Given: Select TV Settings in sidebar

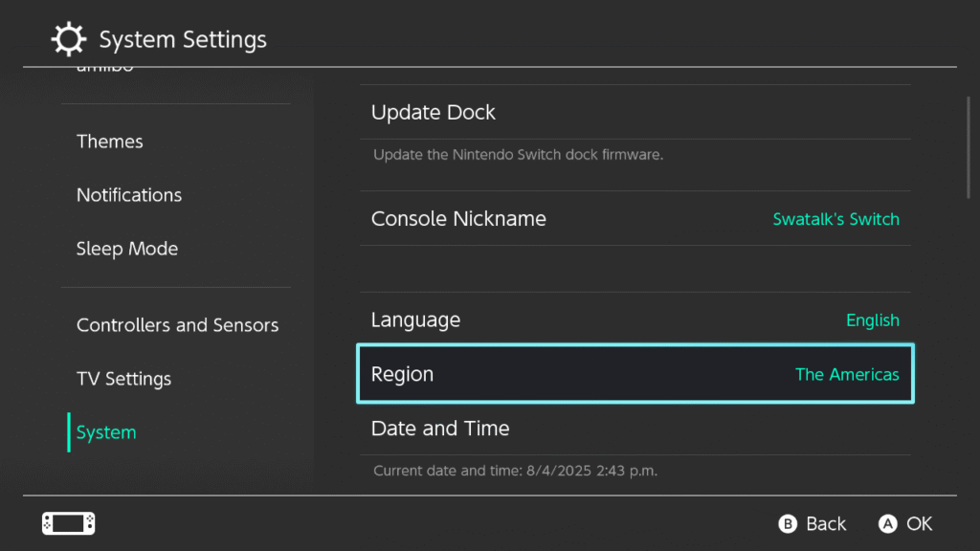Looking at the screenshot, I should point(123,379).
